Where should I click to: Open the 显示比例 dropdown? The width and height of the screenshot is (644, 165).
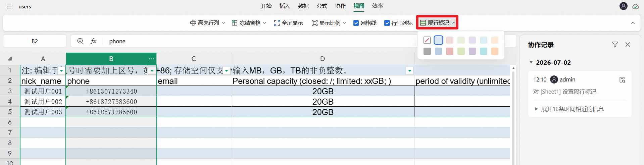(x=329, y=23)
